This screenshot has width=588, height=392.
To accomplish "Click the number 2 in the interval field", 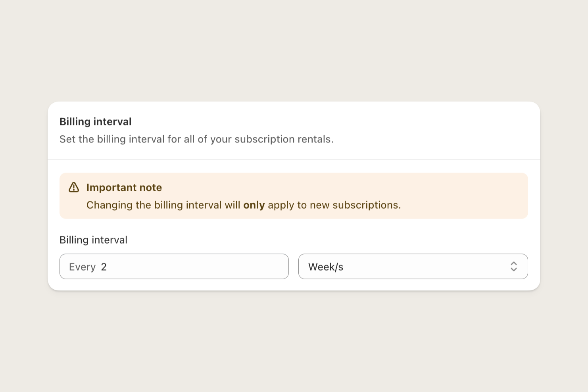I will pyautogui.click(x=104, y=267).
